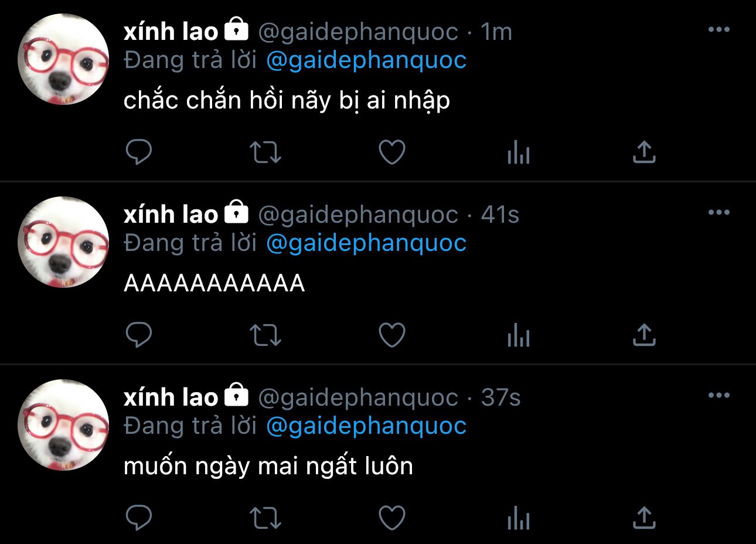Screen dimensions: 756x544
Task: Share the 'chắc chắn hồi nãy bị ai nhập' tweet
Action: click(x=644, y=152)
